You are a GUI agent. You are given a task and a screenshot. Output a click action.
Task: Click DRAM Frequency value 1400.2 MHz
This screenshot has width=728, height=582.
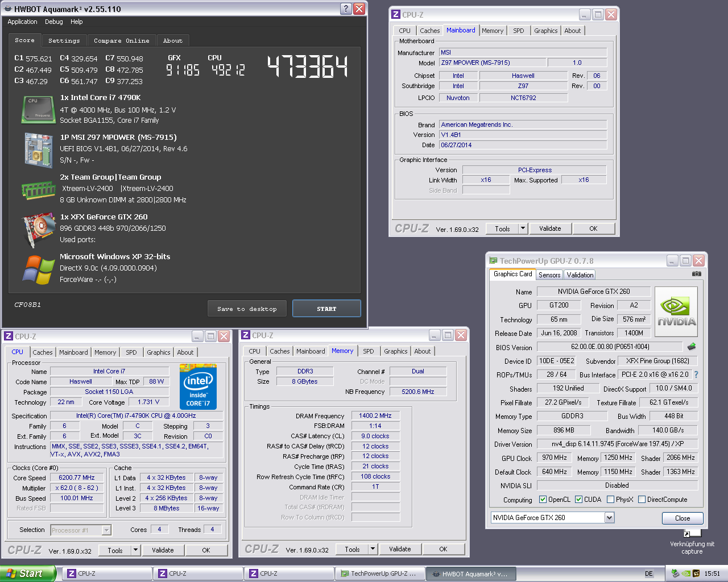(x=375, y=415)
